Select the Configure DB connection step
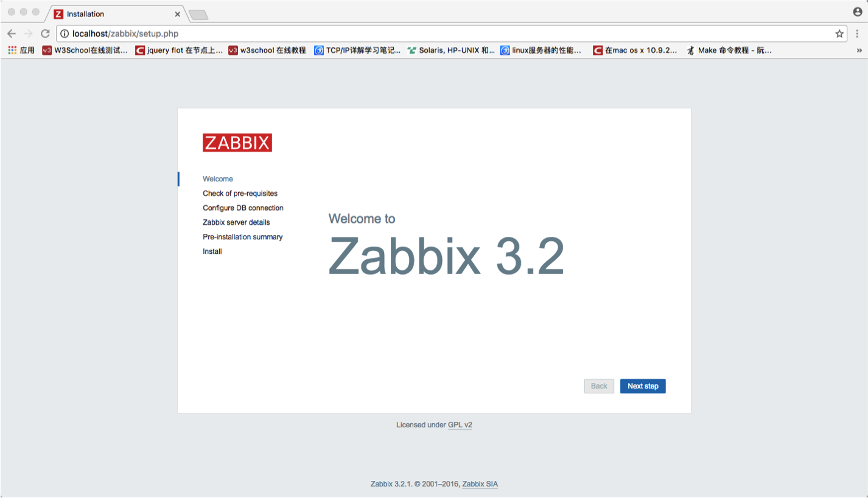The width and height of the screenshot is (868, 498). click(243, 208)
